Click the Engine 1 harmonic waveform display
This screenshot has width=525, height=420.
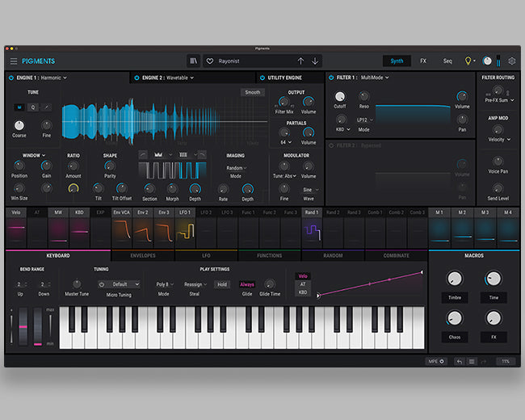coord(165,122)
